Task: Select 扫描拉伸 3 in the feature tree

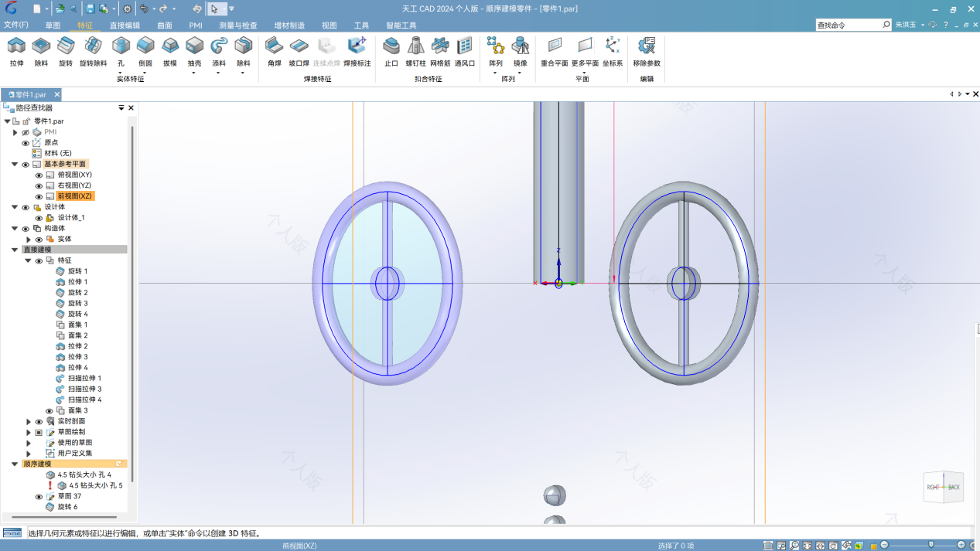Action: coord(78,389)
